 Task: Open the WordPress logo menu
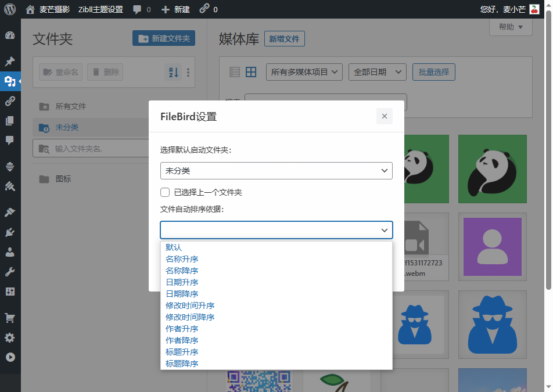(10, 9)
